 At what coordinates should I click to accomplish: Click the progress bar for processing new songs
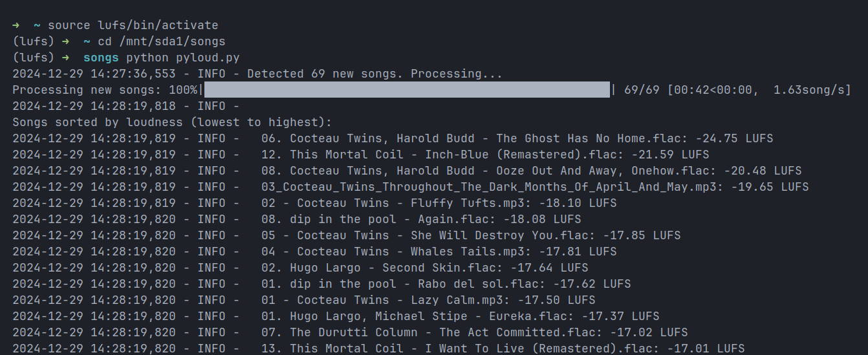(406, 90)
